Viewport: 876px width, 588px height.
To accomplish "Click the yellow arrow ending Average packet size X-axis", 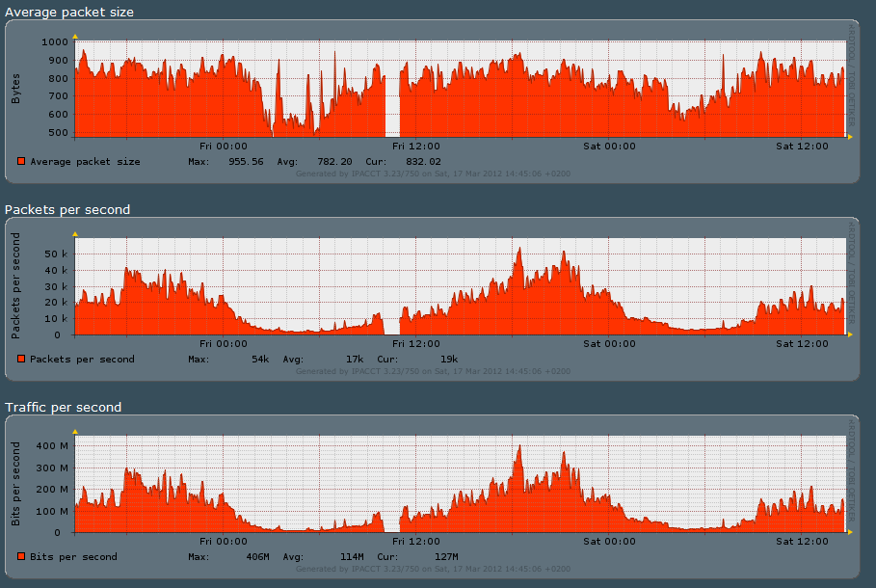I will point(849,137).
